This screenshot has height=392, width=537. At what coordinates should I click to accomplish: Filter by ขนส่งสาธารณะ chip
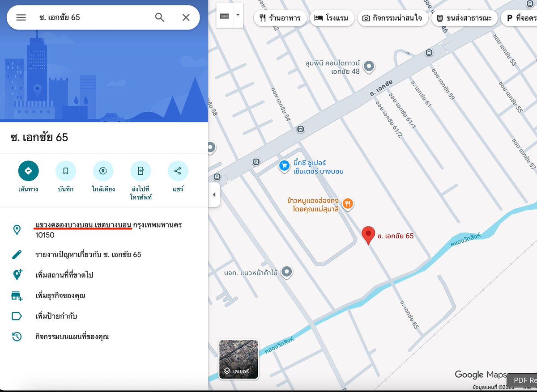click(464, 18)
